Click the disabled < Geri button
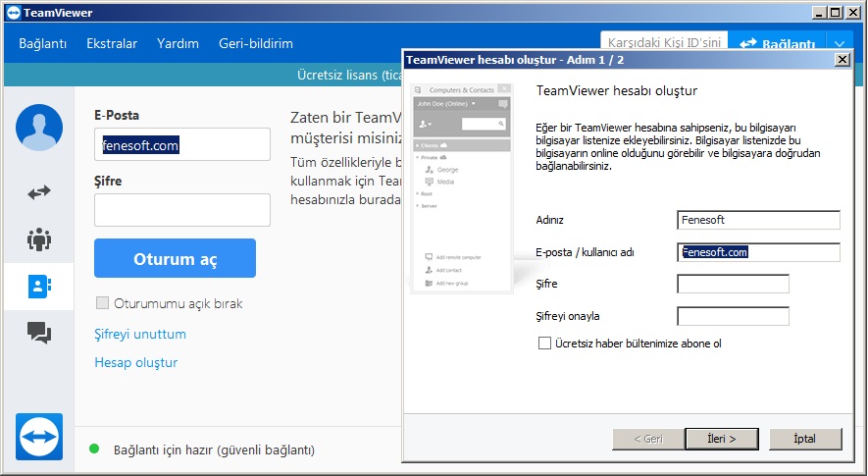 click(x=648, y=439)
